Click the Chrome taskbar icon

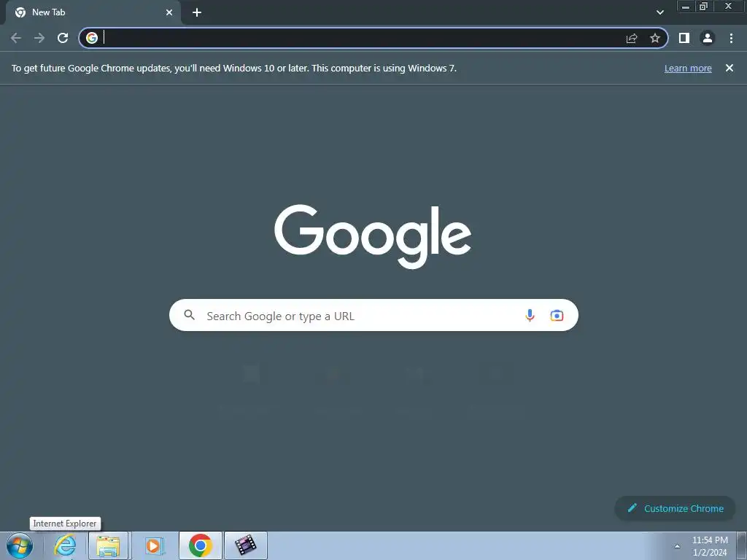click(201, 545)
